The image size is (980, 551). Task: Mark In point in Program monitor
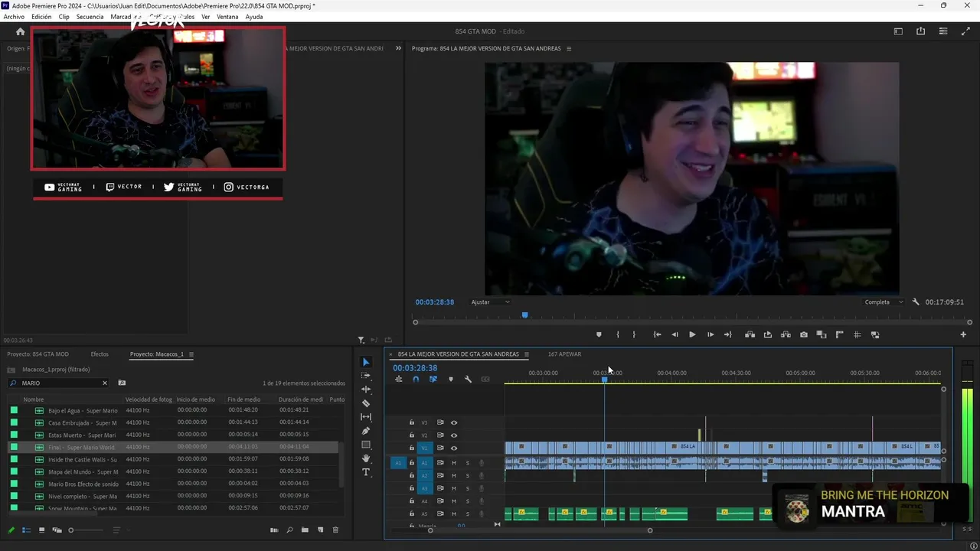(617, 334)
